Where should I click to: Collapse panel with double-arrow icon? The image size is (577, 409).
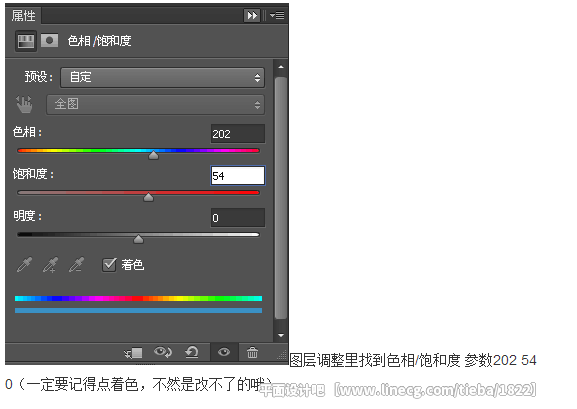click(x=252, y=15)
